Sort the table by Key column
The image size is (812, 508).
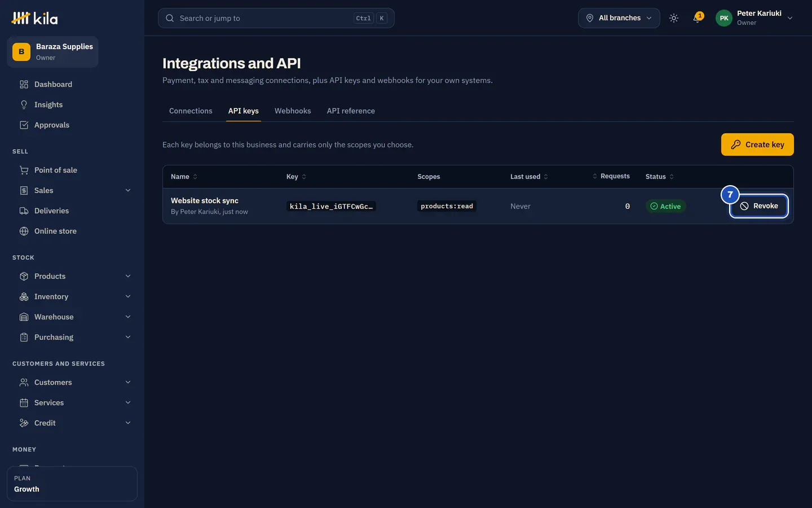coord(296,177)
